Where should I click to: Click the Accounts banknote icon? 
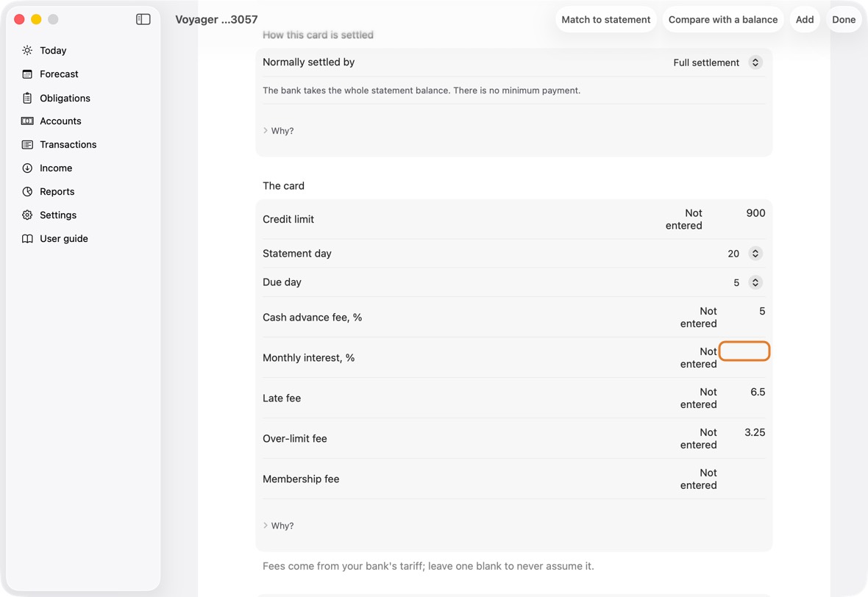pos(27,121)
